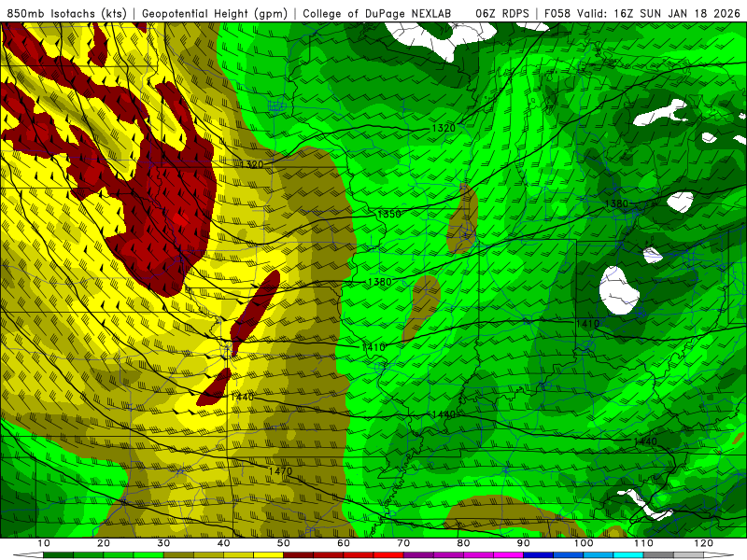Click the 100 knot label on colorbar
The height and width of the screenshot is (560, 747).
pos(584,543)
